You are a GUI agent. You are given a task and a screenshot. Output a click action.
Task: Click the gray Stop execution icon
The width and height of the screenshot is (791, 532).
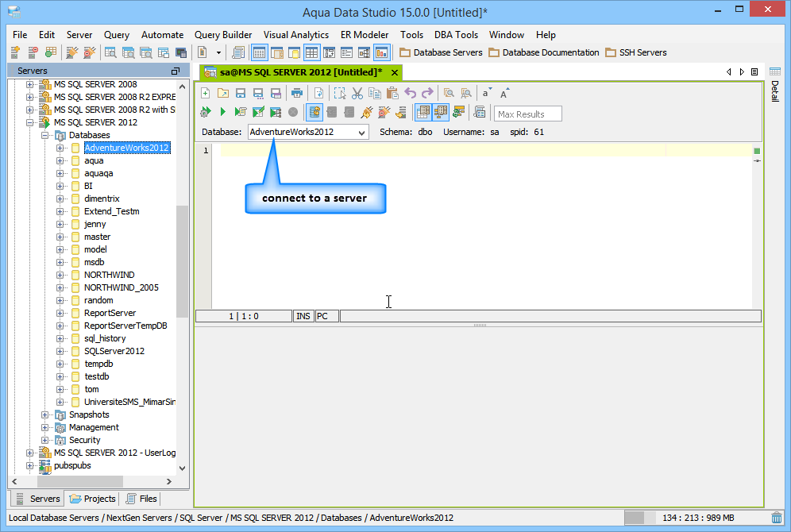[292, 112]
